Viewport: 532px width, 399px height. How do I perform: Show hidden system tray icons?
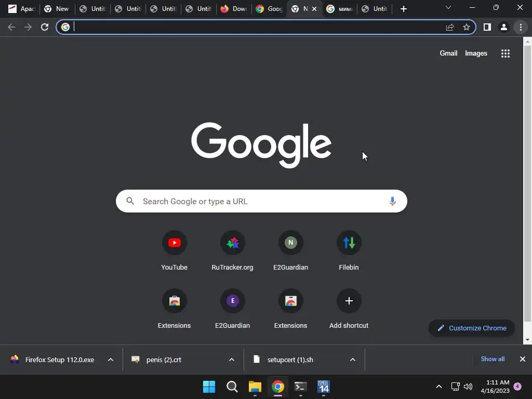[438, 387]
